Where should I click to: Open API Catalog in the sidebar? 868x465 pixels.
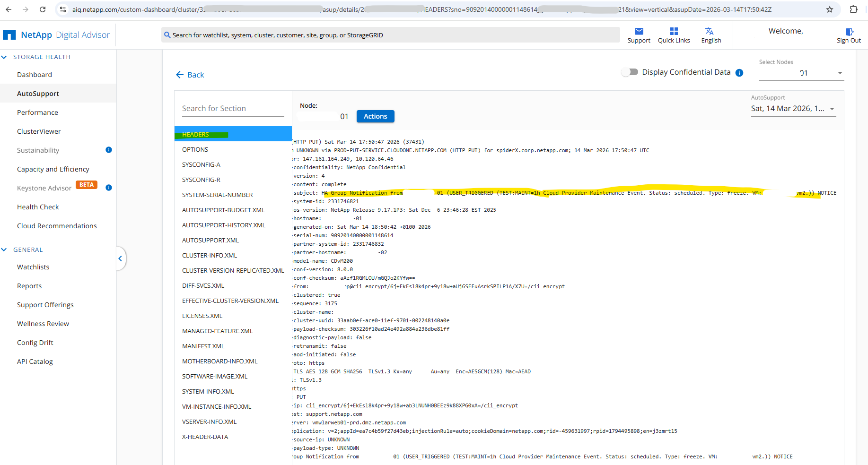pos(35,362)
